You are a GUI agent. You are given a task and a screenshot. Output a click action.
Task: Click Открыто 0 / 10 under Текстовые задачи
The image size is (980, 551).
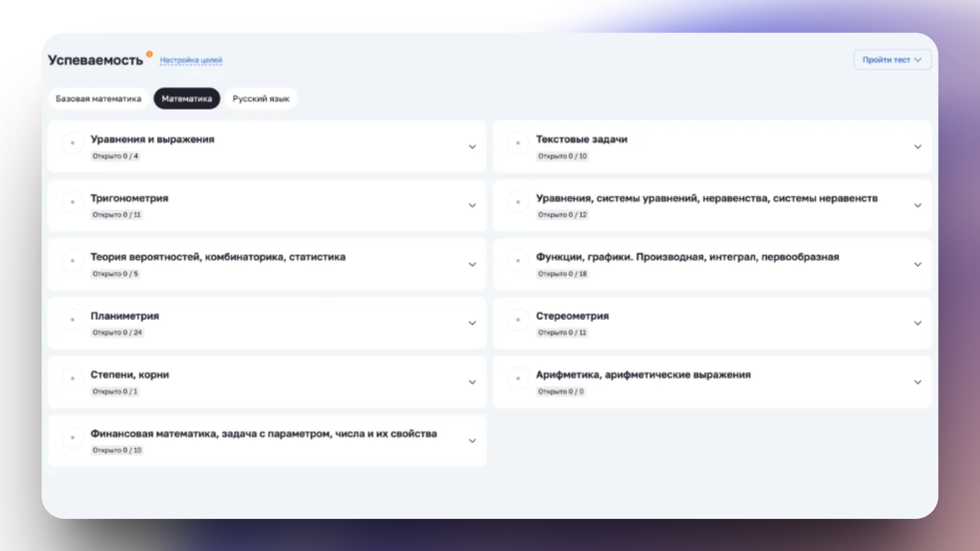point(562,156)
